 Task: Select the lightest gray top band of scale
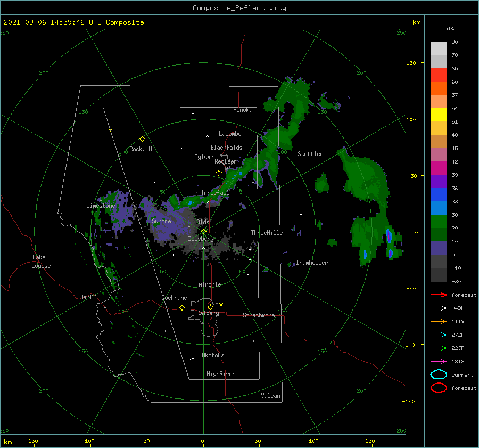[439, 48]
